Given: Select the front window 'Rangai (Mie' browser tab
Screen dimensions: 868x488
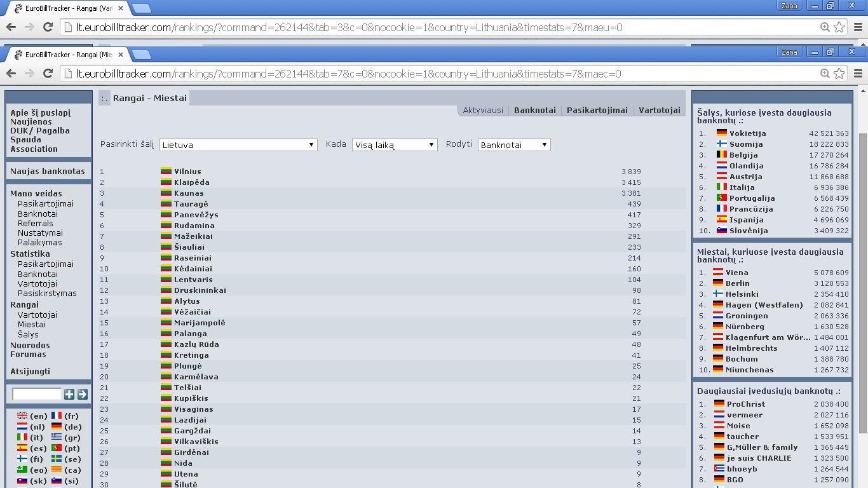Looking at the screenshot, I should pyautogui.click(x=67, y=55).
